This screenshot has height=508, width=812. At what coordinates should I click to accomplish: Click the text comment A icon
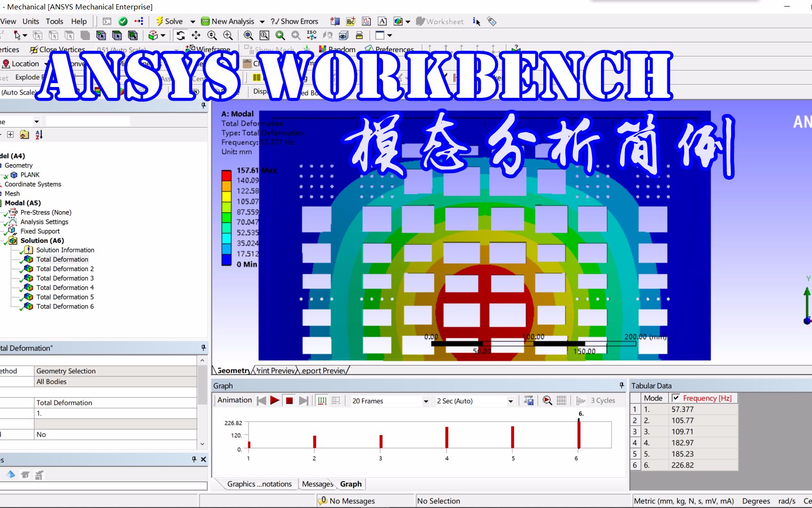pos(383,21)
